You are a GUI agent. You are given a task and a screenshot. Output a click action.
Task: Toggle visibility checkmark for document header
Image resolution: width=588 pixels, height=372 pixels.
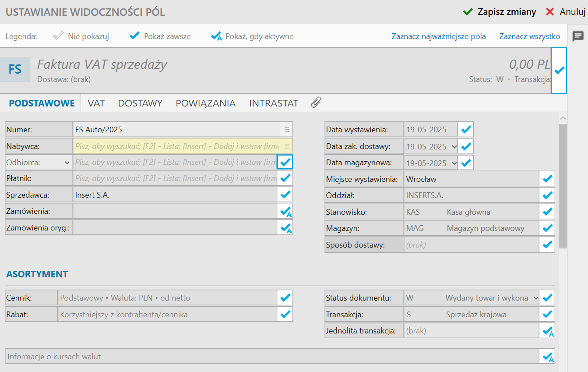click(559, 70)
